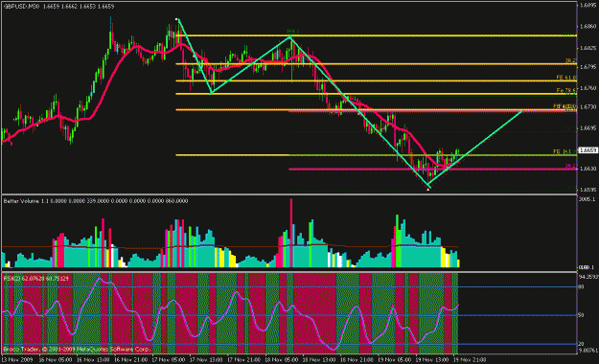Click the 18 Nov 05:00 time label
The image size is (599, 364).
(282, 360)
